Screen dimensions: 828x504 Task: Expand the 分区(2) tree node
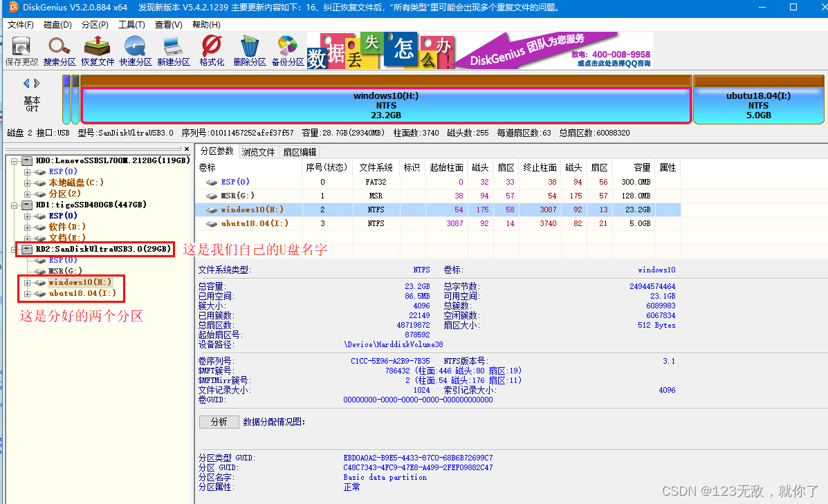27,195
